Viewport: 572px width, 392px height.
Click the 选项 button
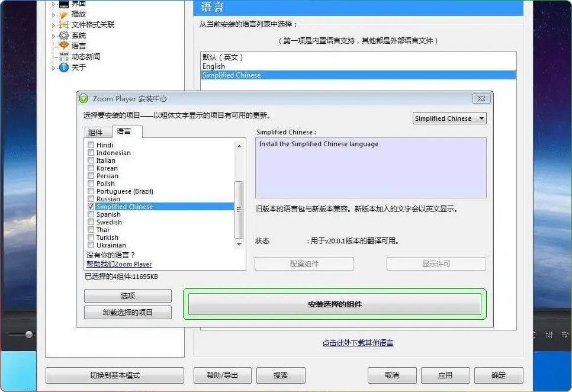128,295
